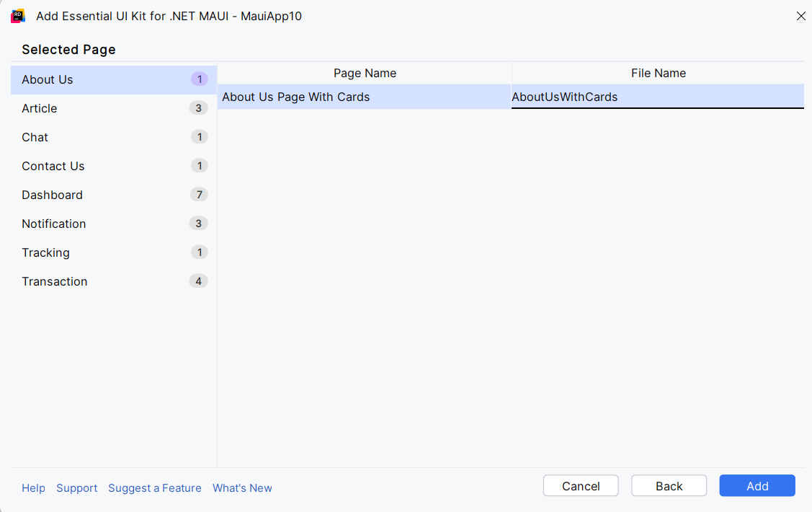The height and width of the screenshot is (512, 812).
Task: Choose the Notification category
Action: (113, 224)
